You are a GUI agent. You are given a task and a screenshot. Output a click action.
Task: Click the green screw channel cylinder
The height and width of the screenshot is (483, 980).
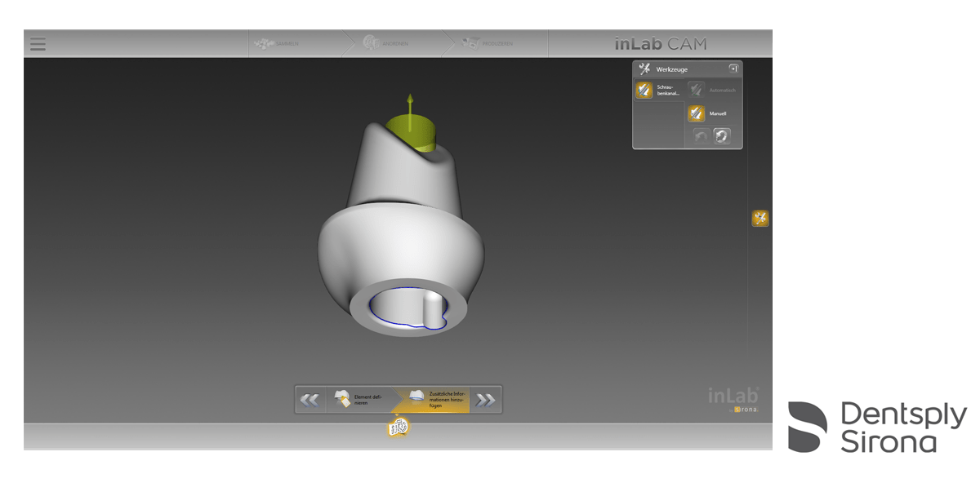(412, 131)
